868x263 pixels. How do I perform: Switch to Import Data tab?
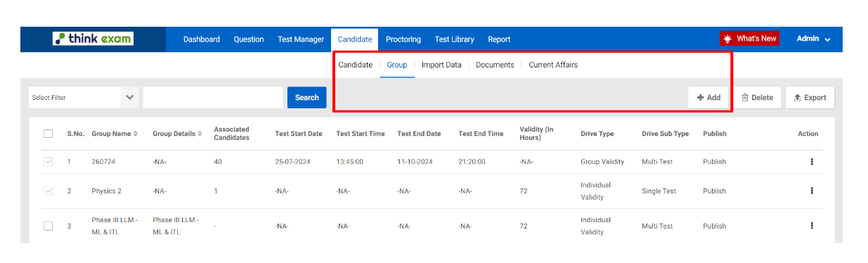(x=441, y=65)
